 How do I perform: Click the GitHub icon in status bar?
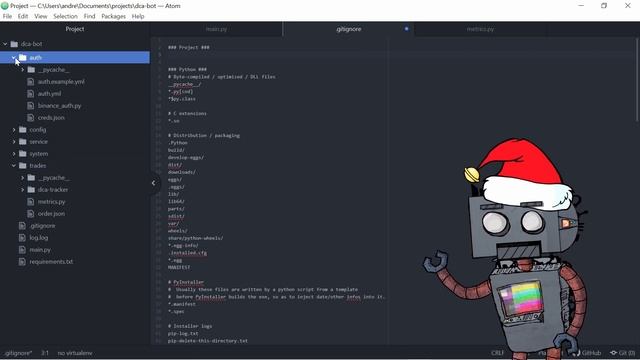click(x=577, y=353)
